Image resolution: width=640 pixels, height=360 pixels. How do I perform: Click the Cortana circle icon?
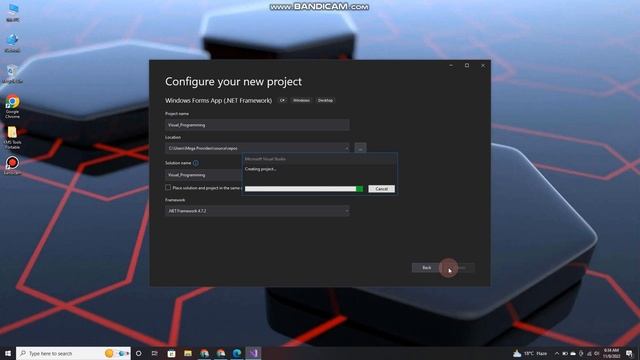pyautogui.click(x=138, y=353)
